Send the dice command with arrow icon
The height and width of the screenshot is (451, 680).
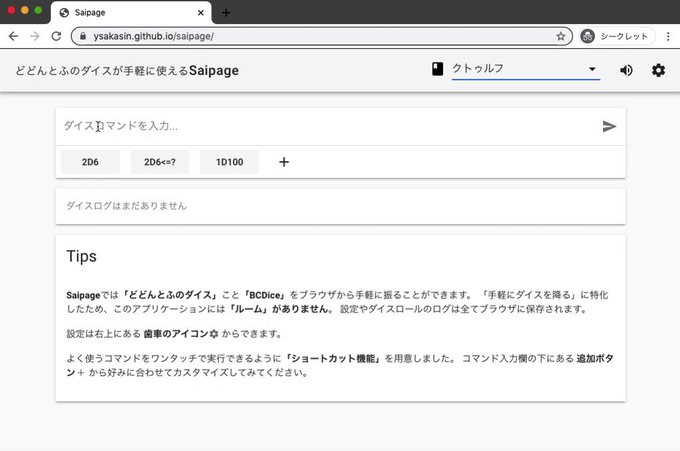(x=609, y=126)
